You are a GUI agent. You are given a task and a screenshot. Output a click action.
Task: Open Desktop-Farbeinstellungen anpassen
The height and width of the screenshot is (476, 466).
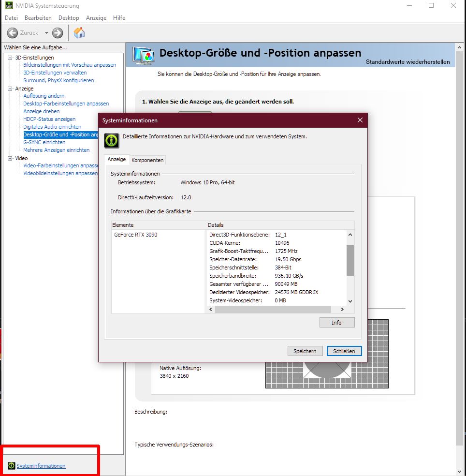coord(66,104)
